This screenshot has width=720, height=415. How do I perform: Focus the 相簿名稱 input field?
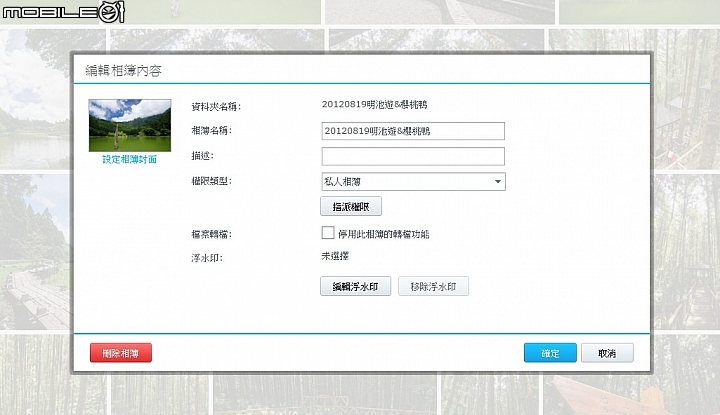413,131
